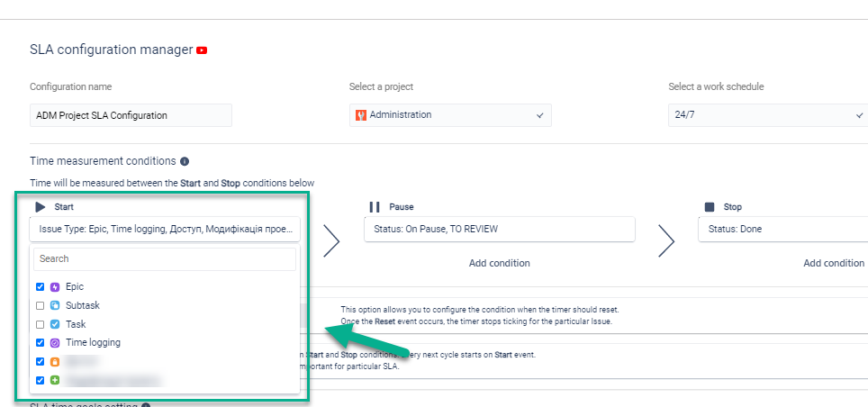868x407 pixels.
Task: Check the Task checkbox
Action: coord(40,324)
